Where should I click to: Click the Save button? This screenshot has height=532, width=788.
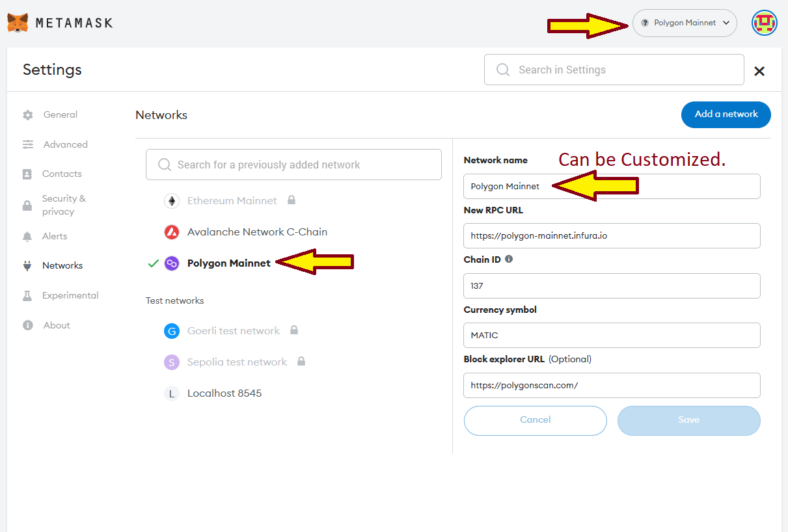click(689, 420)
